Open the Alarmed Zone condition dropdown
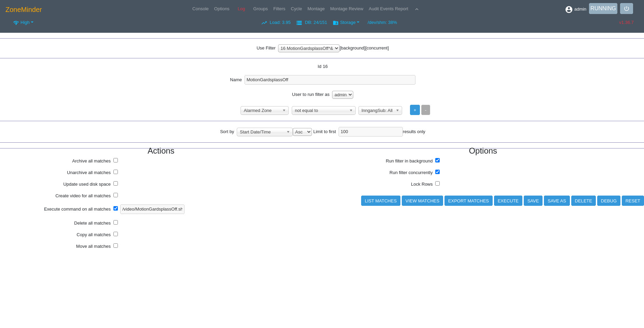 tap(264, 110)
